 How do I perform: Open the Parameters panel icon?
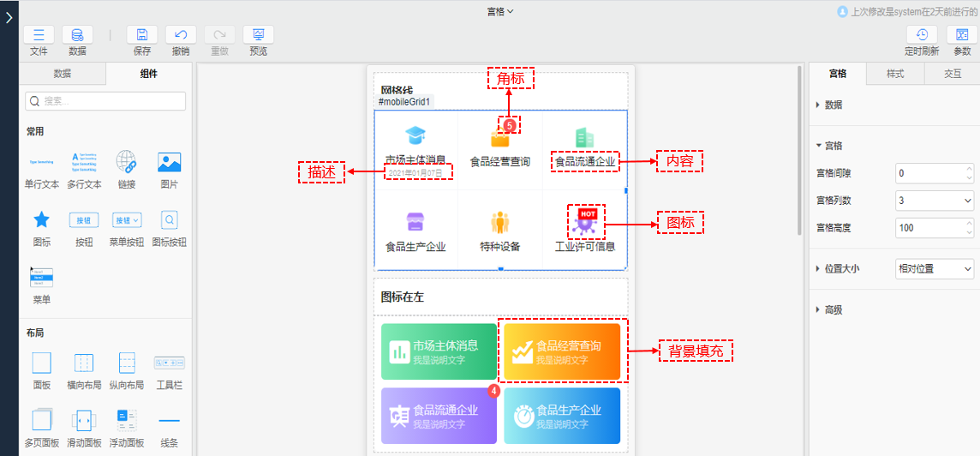pyautogui.click(x=961, y=35)
